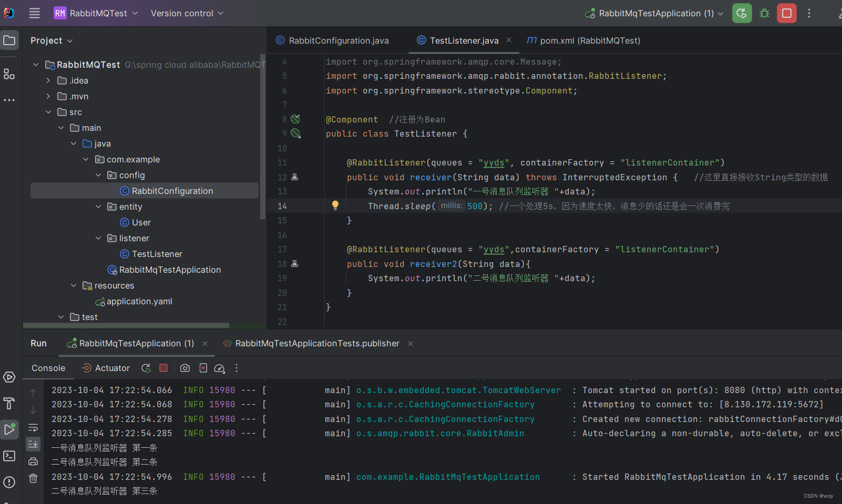This screenshot has width=842, height=504.
Task: Close the TestListener.java tab
Action: (509, 40)
